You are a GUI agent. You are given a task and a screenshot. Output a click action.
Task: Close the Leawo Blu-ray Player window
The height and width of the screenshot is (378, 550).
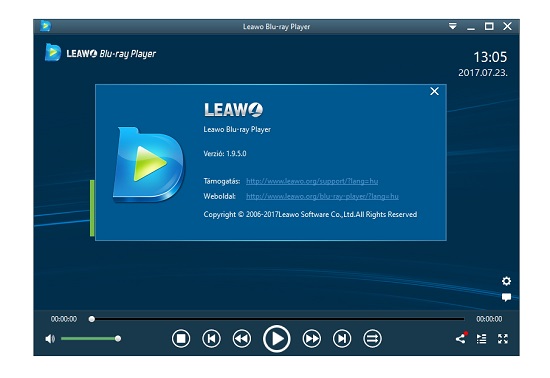coord(507,26)
